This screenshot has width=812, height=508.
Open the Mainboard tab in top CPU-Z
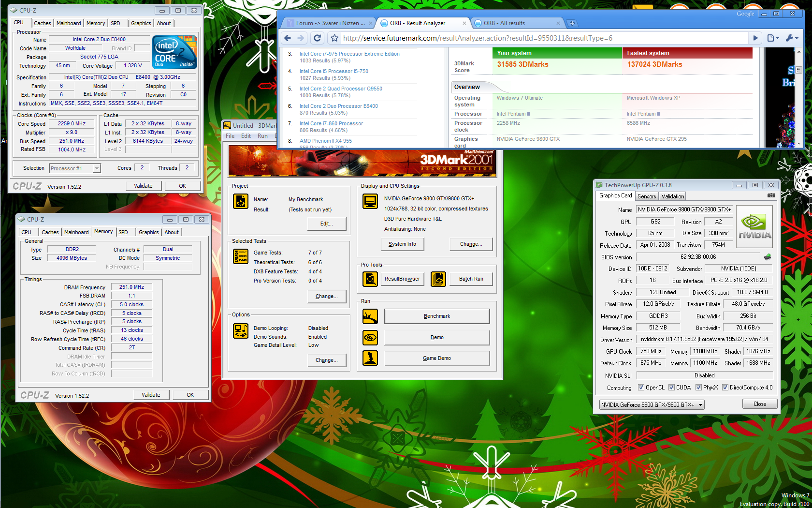(x=69, y=23)
